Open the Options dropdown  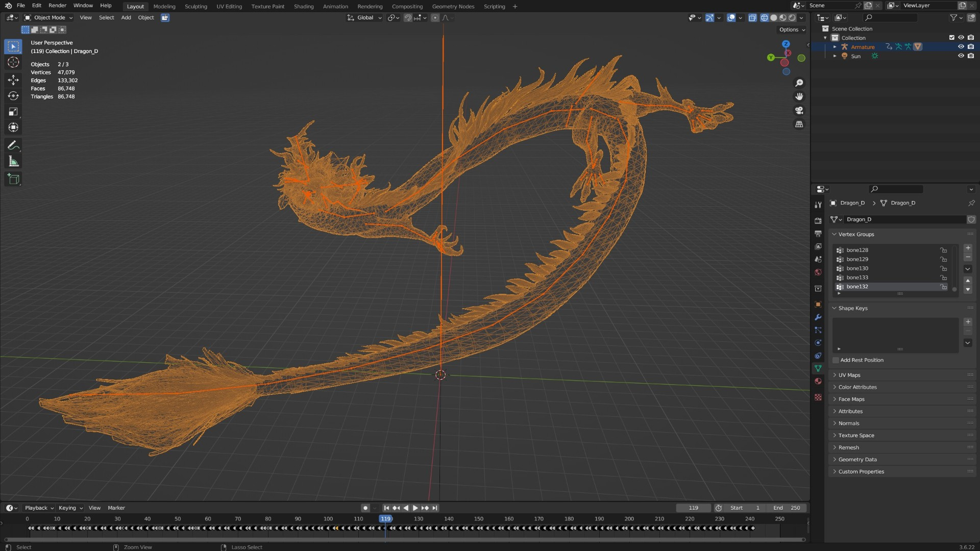[x=792, y=30]
